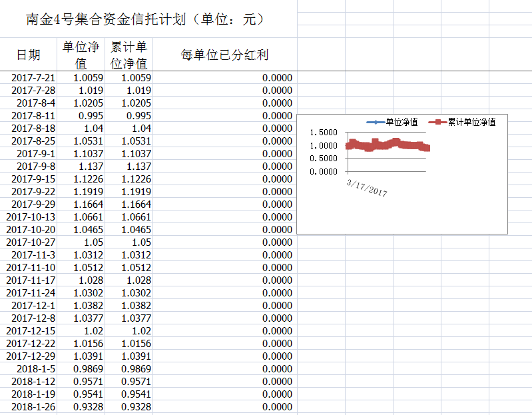This screenshot has height=415, width=532.
Task: Click the 1.5000 label on the chart y-axis
Action: click(x=324, y=133)
